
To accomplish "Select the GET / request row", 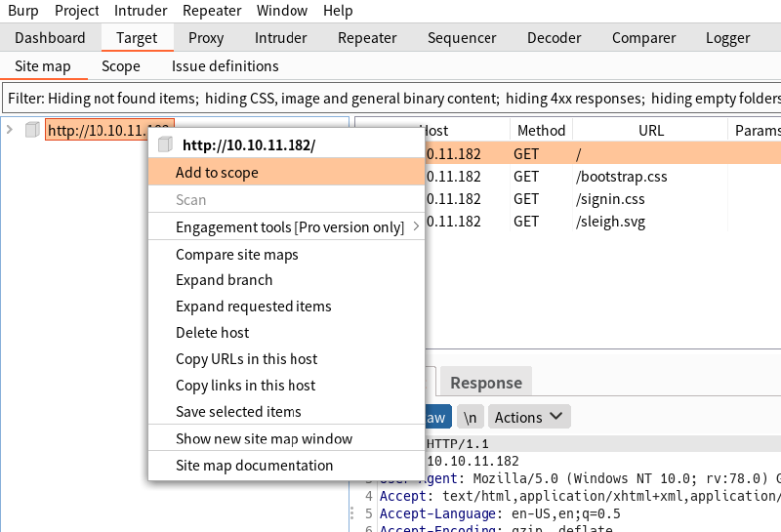I will click(602, 154).
